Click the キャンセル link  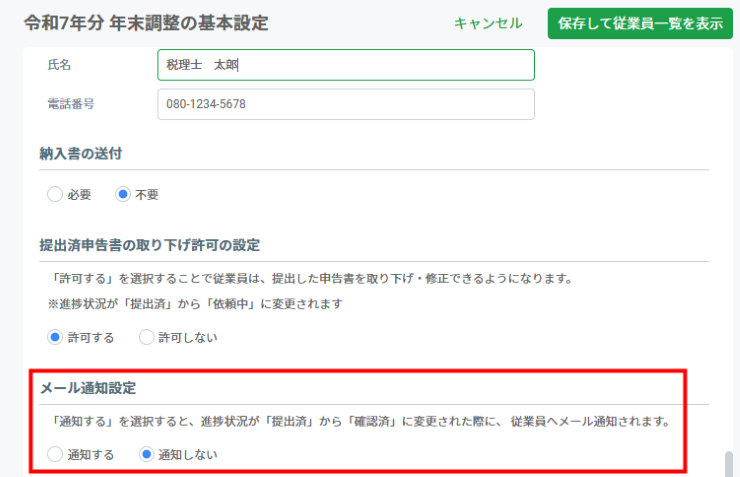click(488, 23)
